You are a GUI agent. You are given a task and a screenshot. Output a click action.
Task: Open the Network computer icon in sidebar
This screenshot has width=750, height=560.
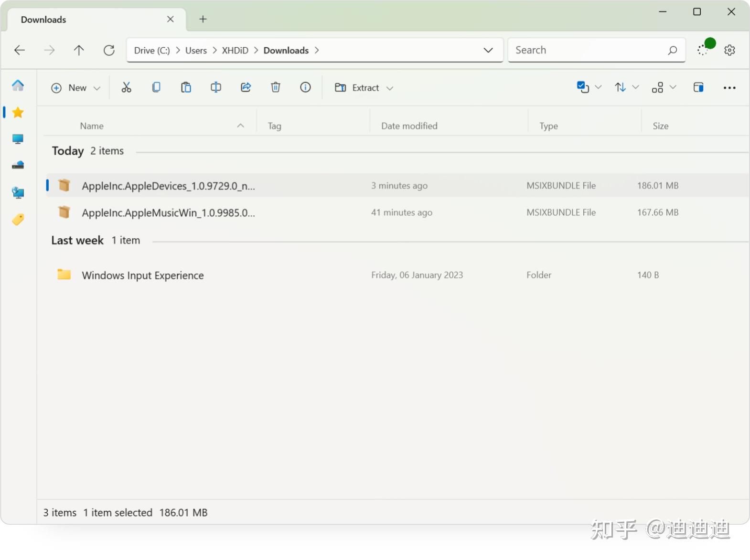(x=18, y=192)
